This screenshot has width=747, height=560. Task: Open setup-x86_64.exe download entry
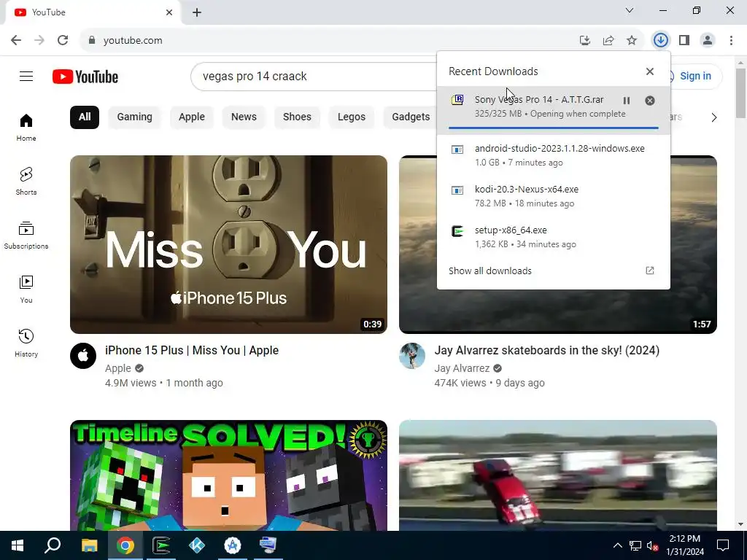tap(554, 237)
